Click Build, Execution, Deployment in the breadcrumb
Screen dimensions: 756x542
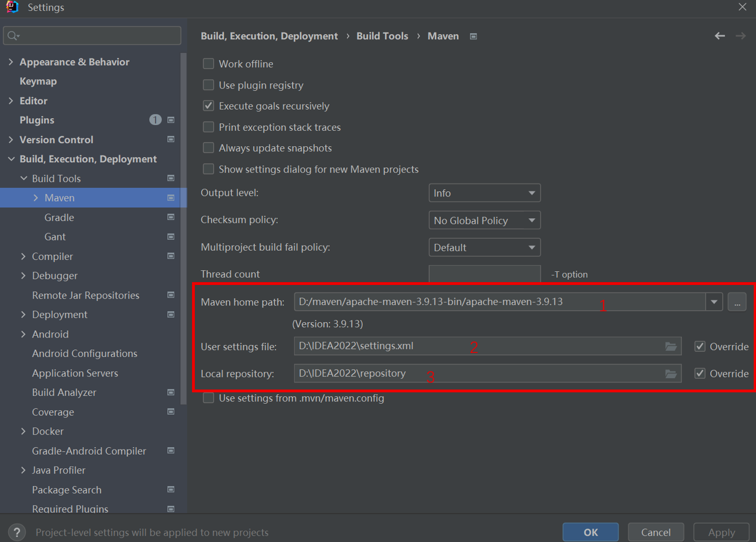point(269,36)
